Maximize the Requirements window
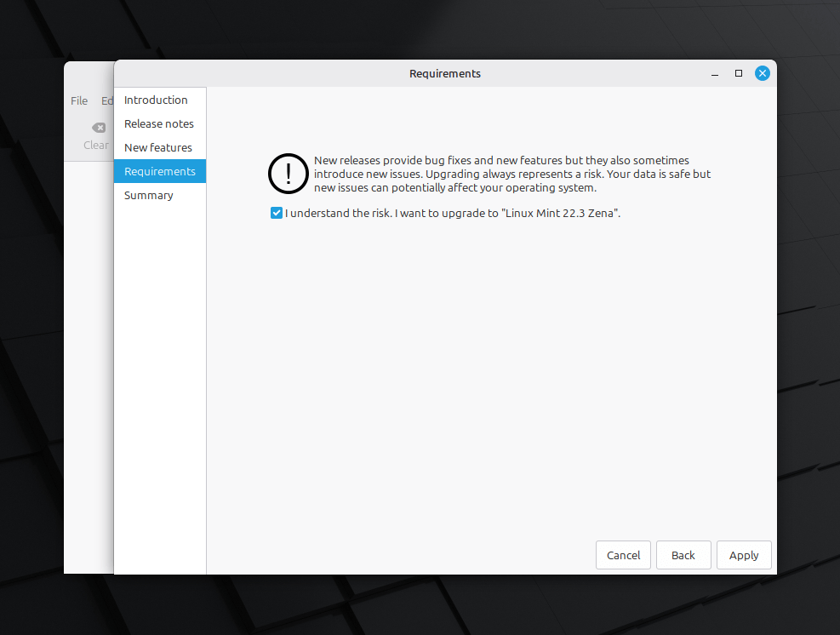This screenshot has width=840, height=635. (739, 73)
